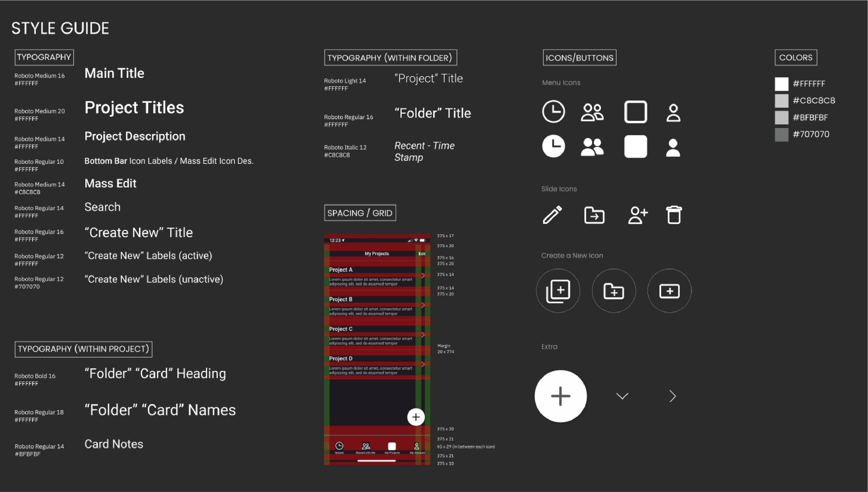Select the outlined Shared people menu icon
This screenshot has height=492, width=868.
pos(592,112)
